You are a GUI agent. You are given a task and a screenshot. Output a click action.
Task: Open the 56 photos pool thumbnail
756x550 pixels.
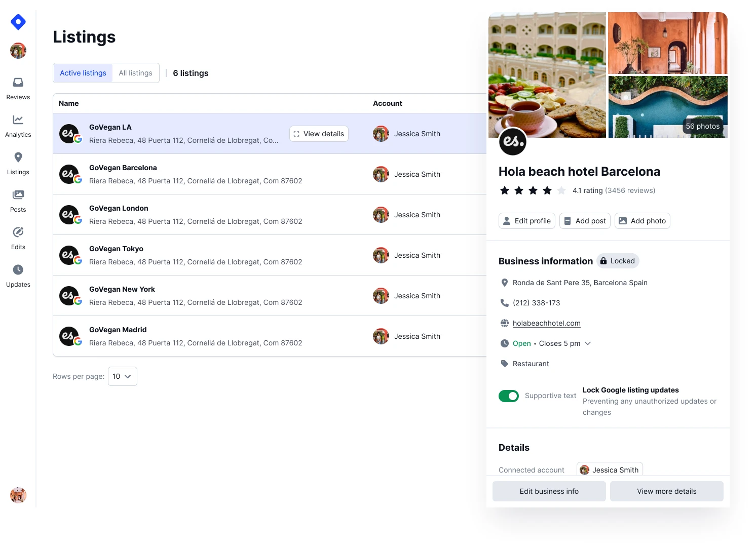click(667, 107)
